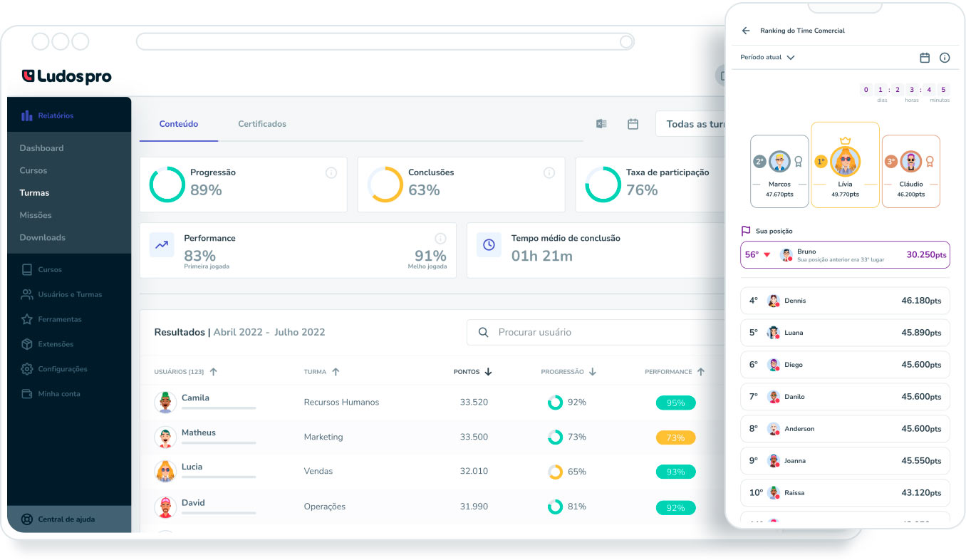This screenshot has height=560, width=966.
Task: Open the Extensões icon in sidebar
Action: 26,344
